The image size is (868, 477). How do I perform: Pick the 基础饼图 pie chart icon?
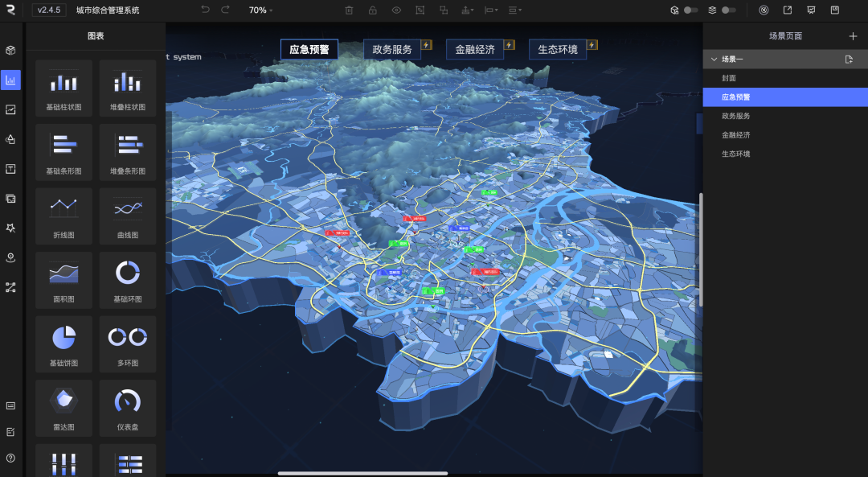[x=63, y=343]
